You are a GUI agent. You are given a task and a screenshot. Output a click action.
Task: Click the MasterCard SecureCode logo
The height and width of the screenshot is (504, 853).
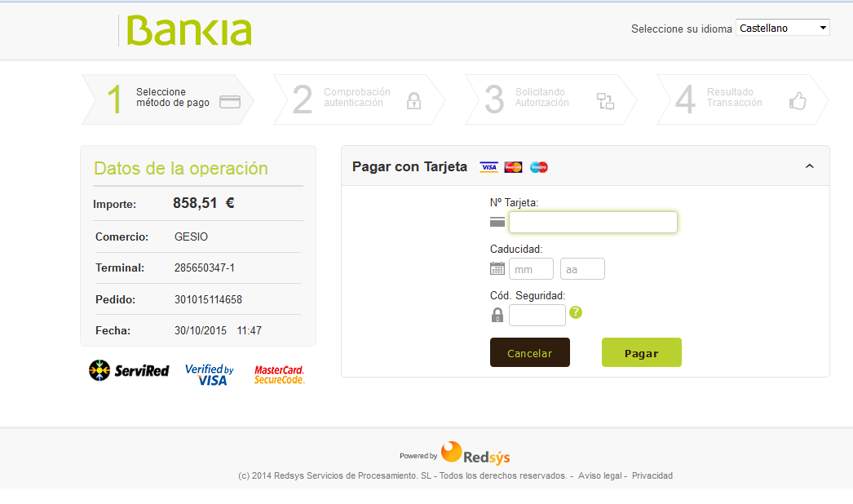[x=279, y=374]
